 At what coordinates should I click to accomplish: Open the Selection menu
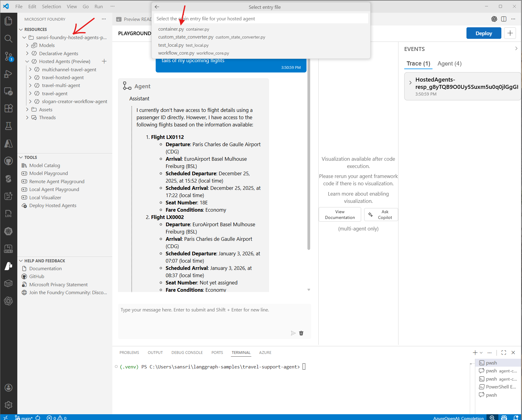(x=51, y=6)
